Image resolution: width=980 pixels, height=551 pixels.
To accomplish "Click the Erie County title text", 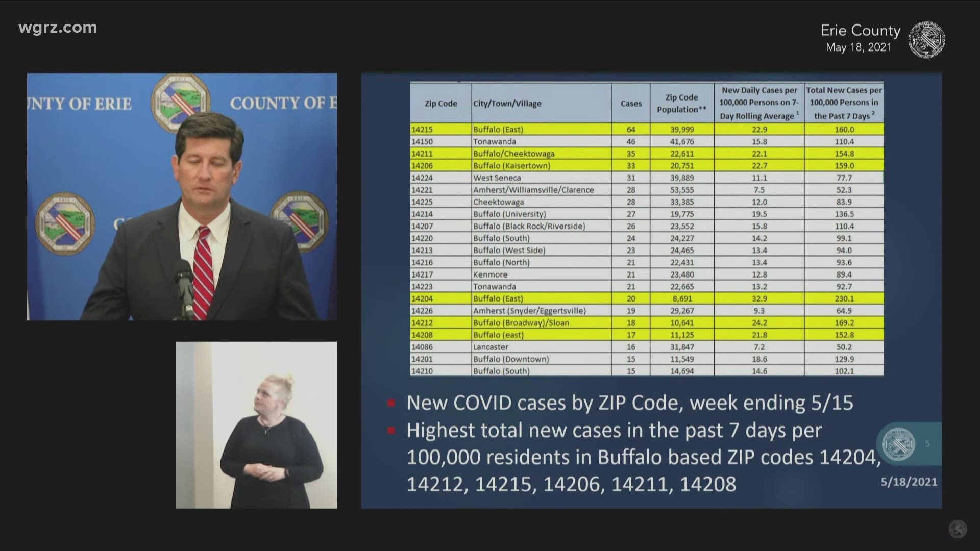I will tap(860, 31).
